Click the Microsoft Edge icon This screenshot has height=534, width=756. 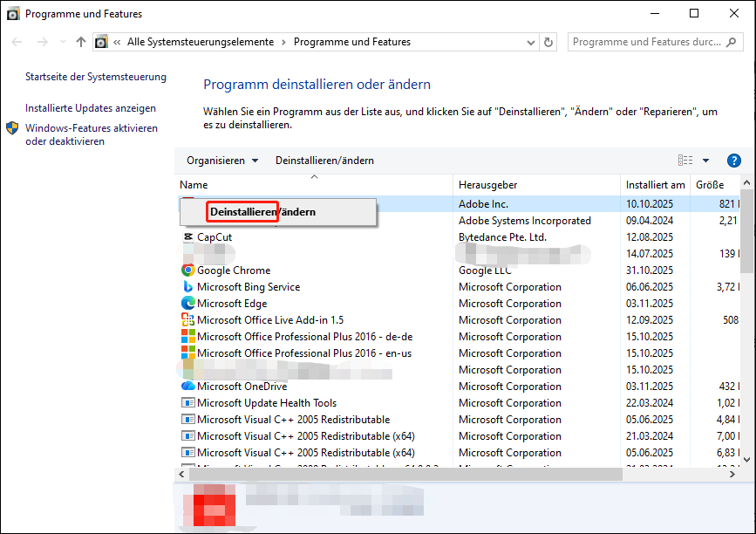(188, 304)
